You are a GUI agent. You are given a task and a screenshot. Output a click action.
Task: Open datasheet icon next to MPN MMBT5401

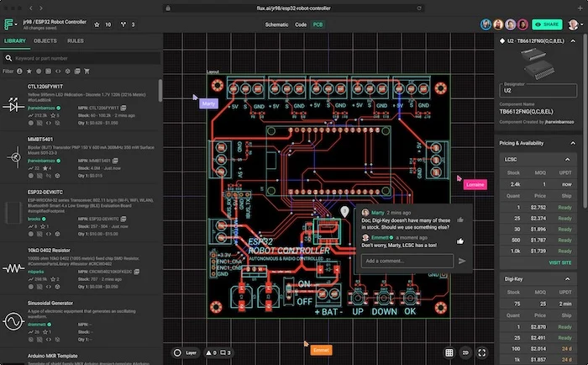pos(115,161)
